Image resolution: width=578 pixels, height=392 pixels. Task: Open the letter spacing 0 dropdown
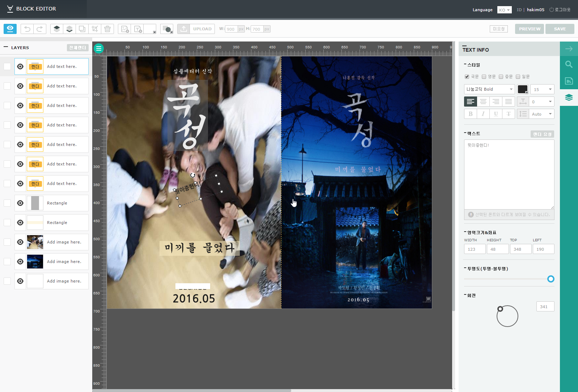coord(542,102)
